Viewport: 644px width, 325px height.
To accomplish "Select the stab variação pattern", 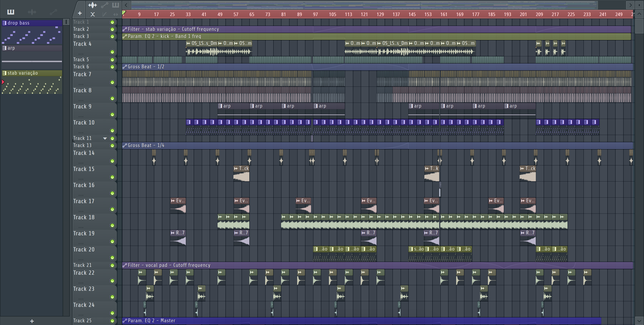I will (32, 73).
